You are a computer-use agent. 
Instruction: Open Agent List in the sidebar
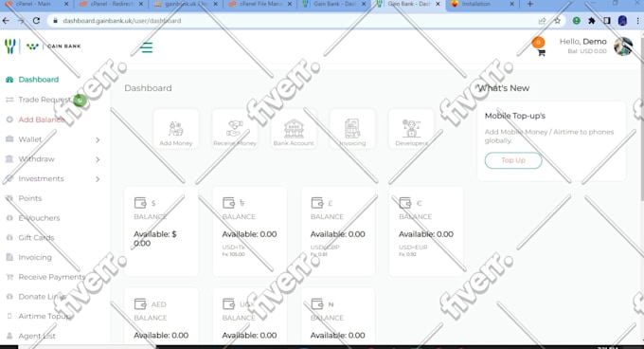(x=37, y=336)
